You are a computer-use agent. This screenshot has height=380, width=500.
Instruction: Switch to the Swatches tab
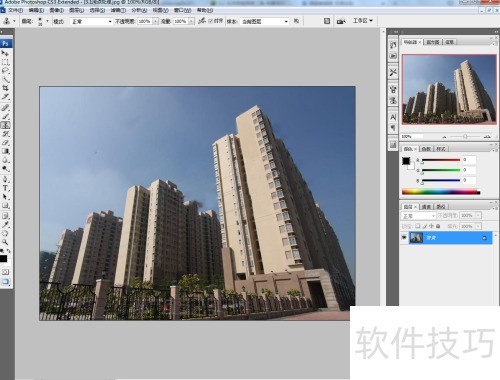(x=426, y=149)
